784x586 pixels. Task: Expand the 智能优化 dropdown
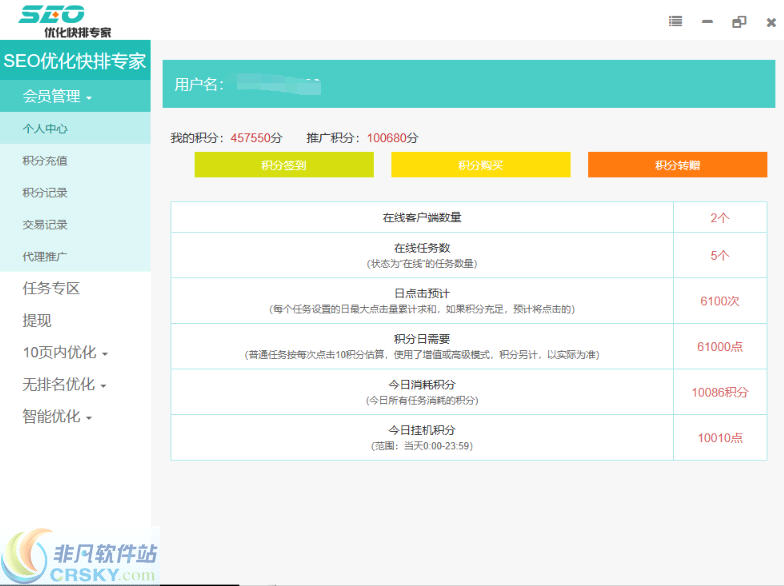point(57,416)
